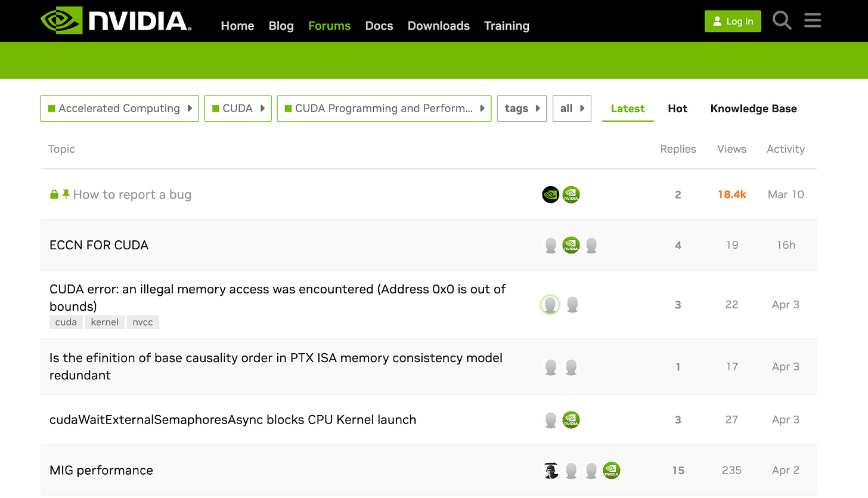
Task: Sort by the Activity column header
Action: pos(786,149)
